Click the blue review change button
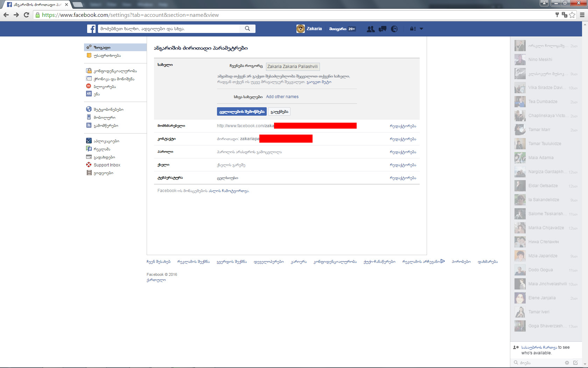 pos(241,111)
